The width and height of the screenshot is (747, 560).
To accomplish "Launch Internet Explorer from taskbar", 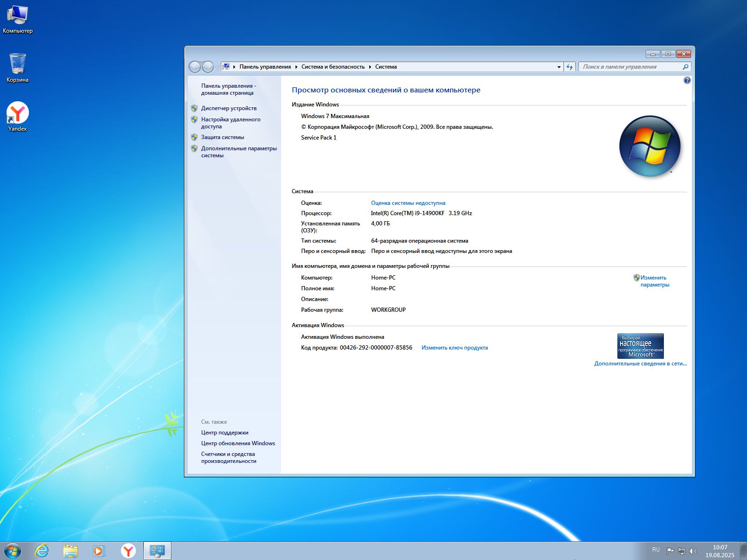I will tap(42, 551).
